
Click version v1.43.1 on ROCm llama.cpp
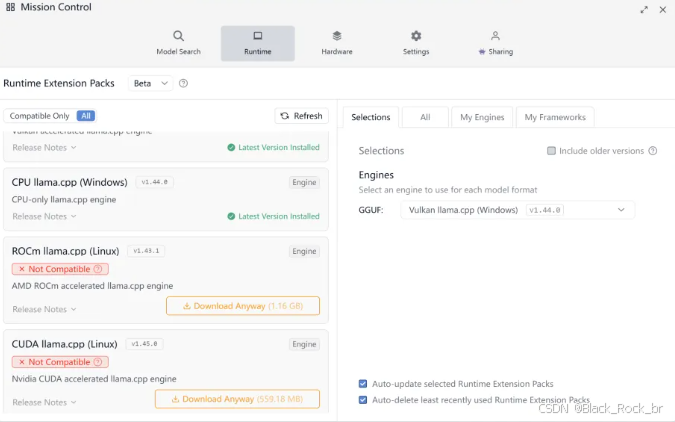click(x=146, y=251)
